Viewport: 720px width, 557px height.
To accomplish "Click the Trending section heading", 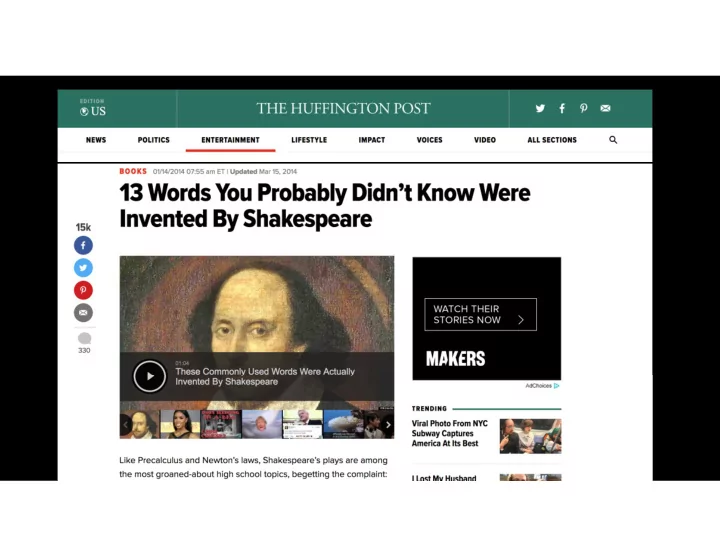I will pyautogui.click(x=429, y=409).
